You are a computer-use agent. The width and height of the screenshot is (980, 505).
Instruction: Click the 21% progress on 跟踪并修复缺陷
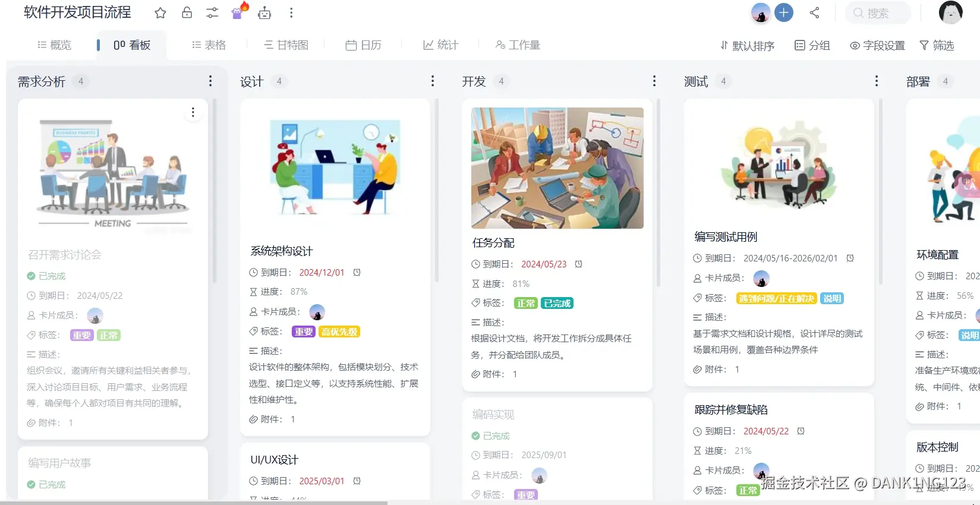coord(743,451)
